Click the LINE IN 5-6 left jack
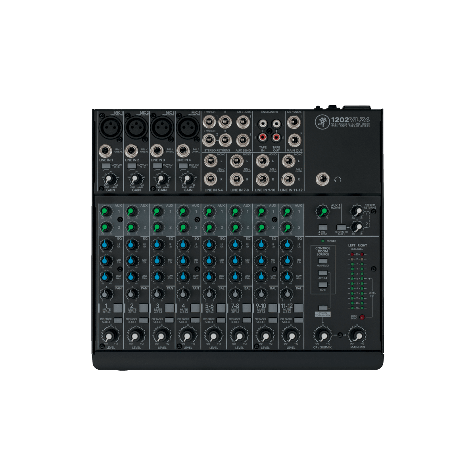 (x=210, y=161)
